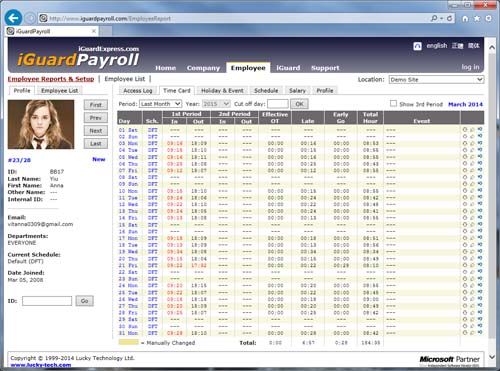
Task: Click the clock icon in row 01 Sat
Action: tap(465, 129)
